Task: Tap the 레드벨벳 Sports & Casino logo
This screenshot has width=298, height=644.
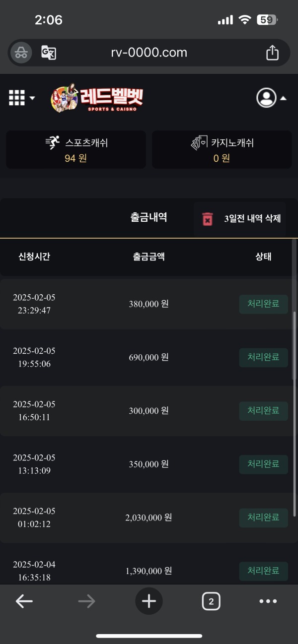Action: pos(97,98)
